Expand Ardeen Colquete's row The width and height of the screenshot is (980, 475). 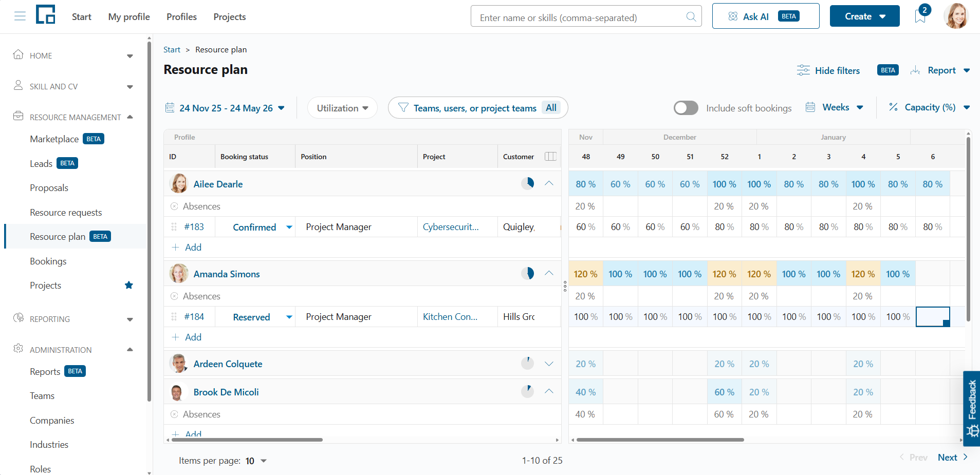pos(549,364)
